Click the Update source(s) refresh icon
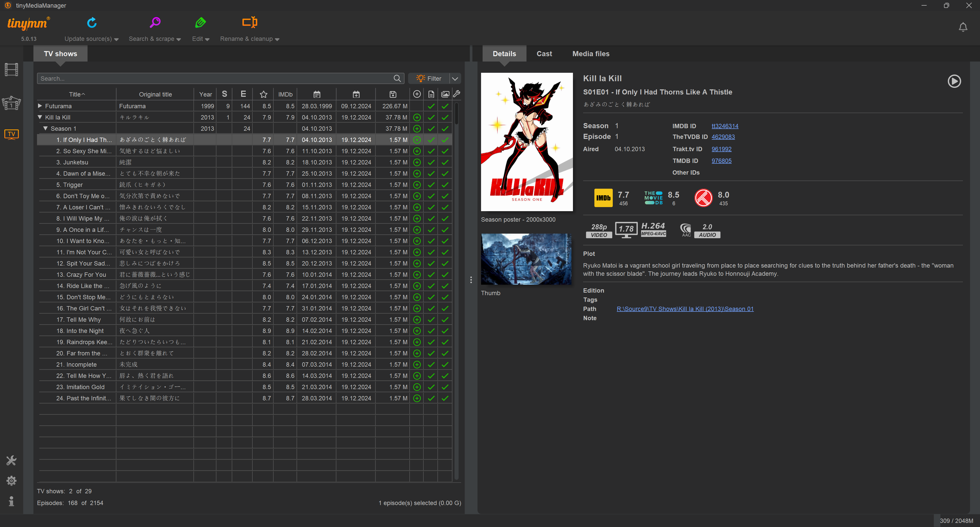Viewport: 980px width, 527px height. click(92, 23)
